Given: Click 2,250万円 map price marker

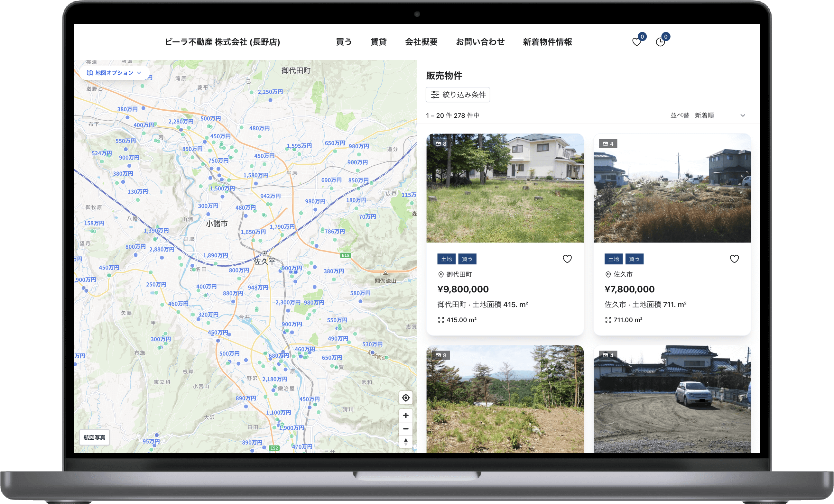Looking at the screenshot, I should pyautogui.click(x=270, y=92).
